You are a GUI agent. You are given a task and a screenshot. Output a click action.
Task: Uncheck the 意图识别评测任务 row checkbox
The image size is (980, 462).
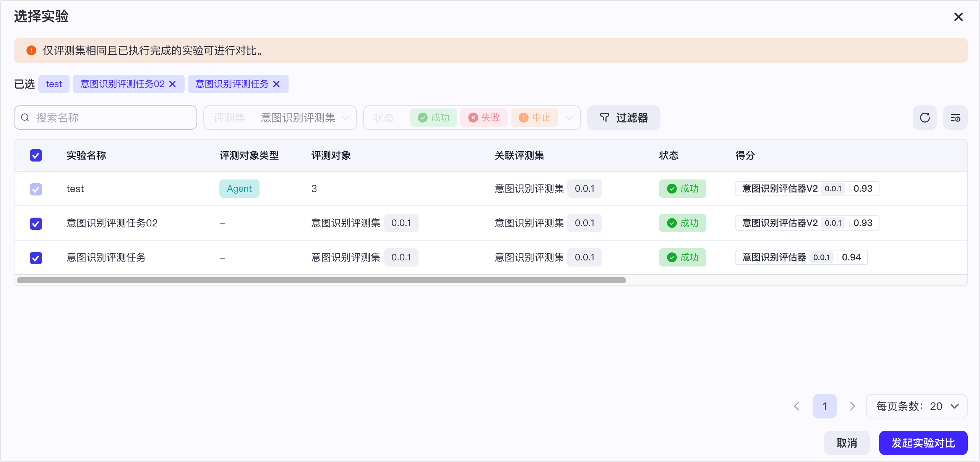click(x=36, y=258)
